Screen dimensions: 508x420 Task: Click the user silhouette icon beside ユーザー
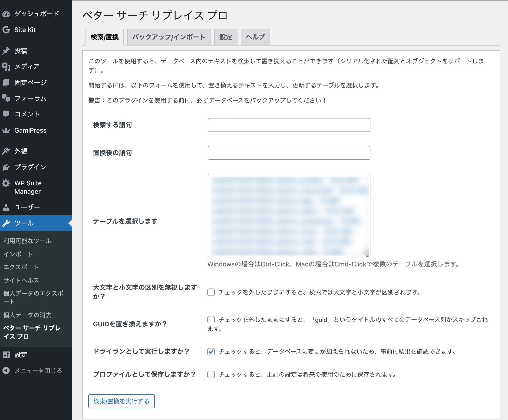pyautogui.click(x=6, y=207)
